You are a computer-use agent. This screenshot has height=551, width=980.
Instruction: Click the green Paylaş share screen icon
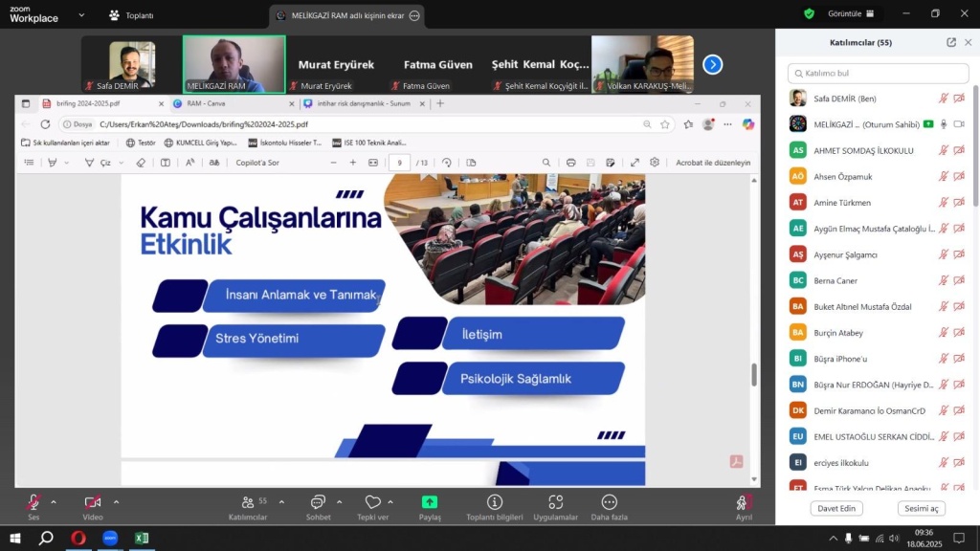tap(430, 502)
